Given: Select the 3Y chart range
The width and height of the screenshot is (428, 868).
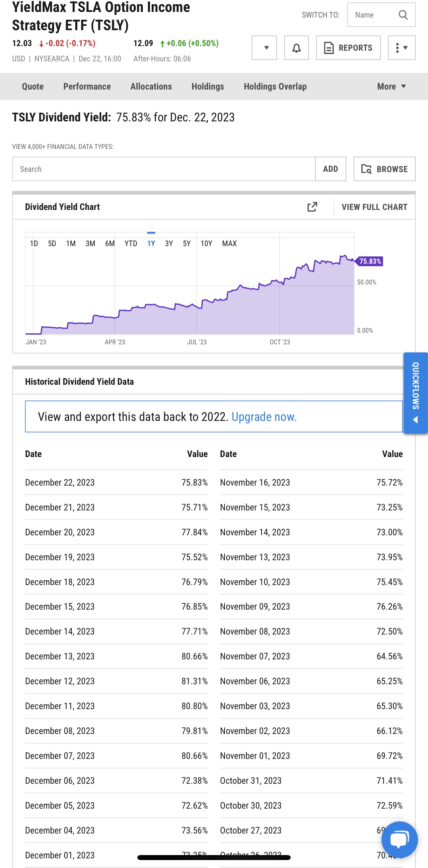Looking at the screenshot, I should click(169, 244).
